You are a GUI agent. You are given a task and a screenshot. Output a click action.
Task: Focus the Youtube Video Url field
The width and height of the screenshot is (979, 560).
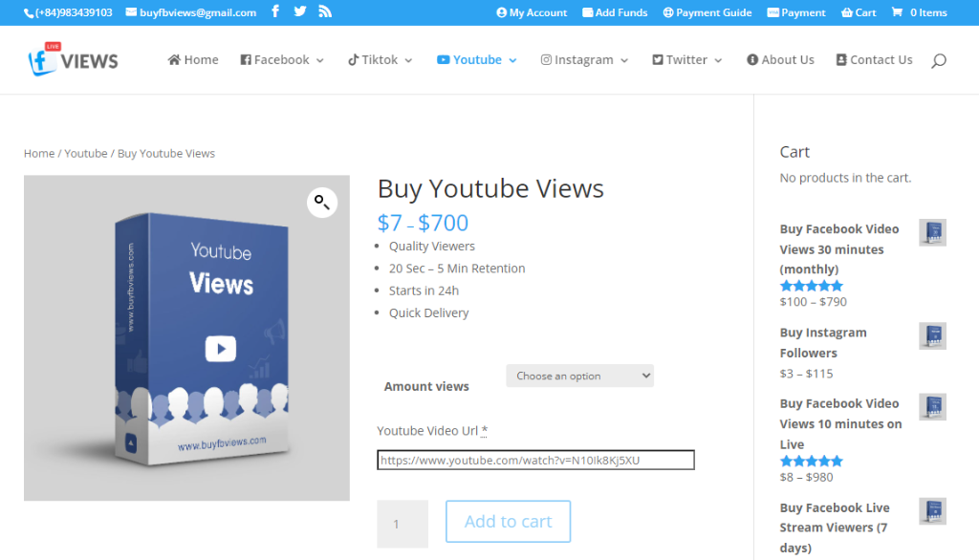point(535,460)
